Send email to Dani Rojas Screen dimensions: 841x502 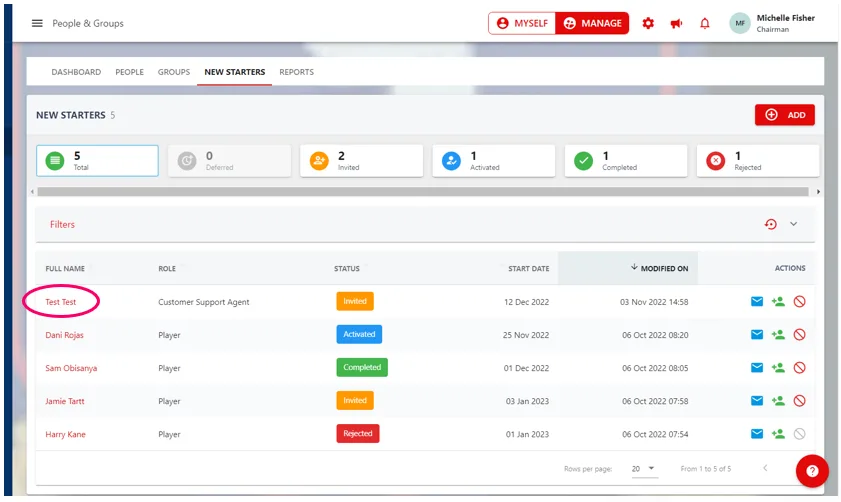[x=757, y=335]
